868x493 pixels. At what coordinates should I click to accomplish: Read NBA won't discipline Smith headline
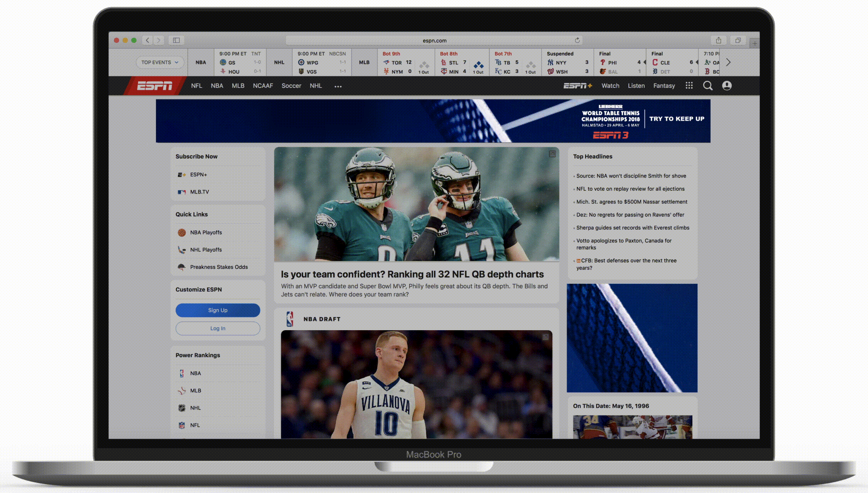(x=631, y=176)
